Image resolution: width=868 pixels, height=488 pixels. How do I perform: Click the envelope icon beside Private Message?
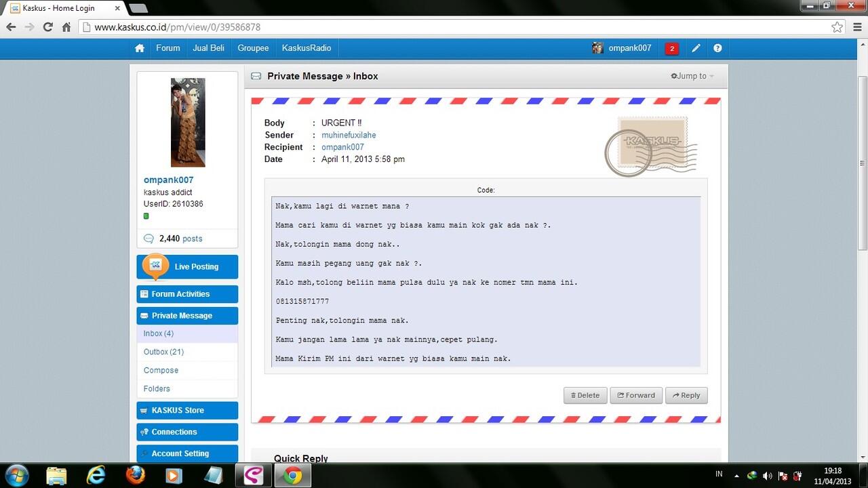256,76
